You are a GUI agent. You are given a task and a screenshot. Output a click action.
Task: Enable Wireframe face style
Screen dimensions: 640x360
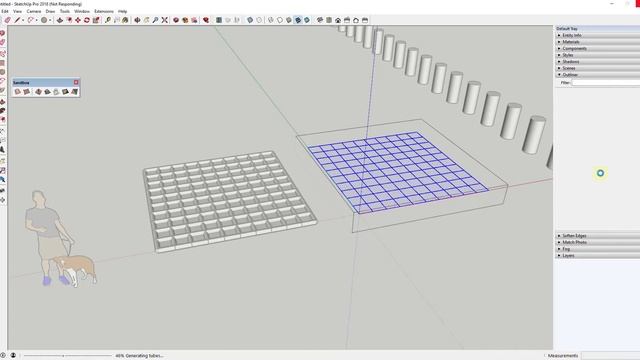(270, 20)
